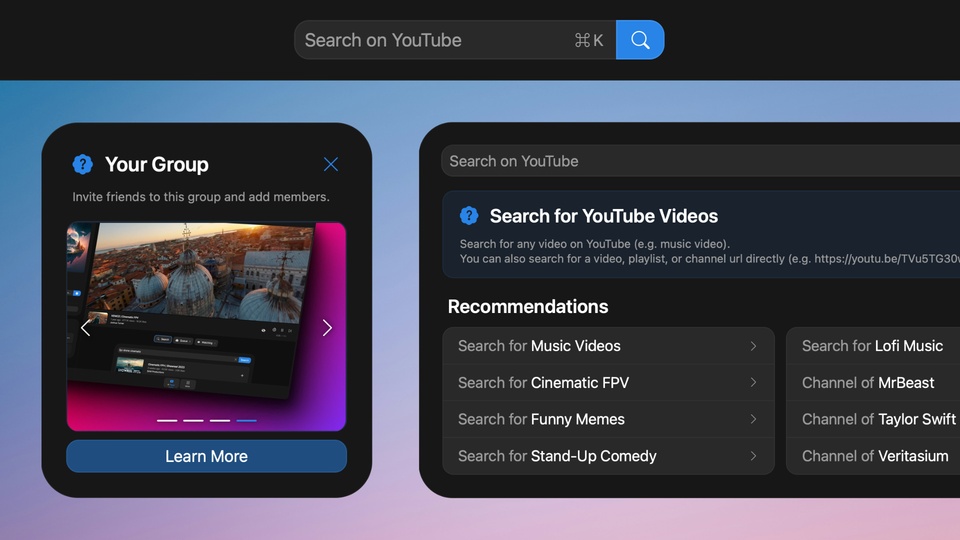Click the blue magnifier search button
This screenshot has width=960, height=540.
tap(640, 40)
